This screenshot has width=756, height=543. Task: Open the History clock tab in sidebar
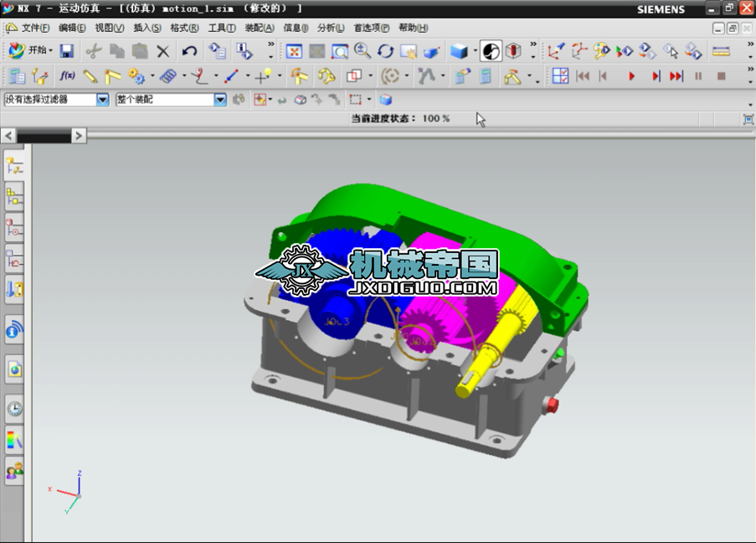pyautogui.click(x=14, y=409)
